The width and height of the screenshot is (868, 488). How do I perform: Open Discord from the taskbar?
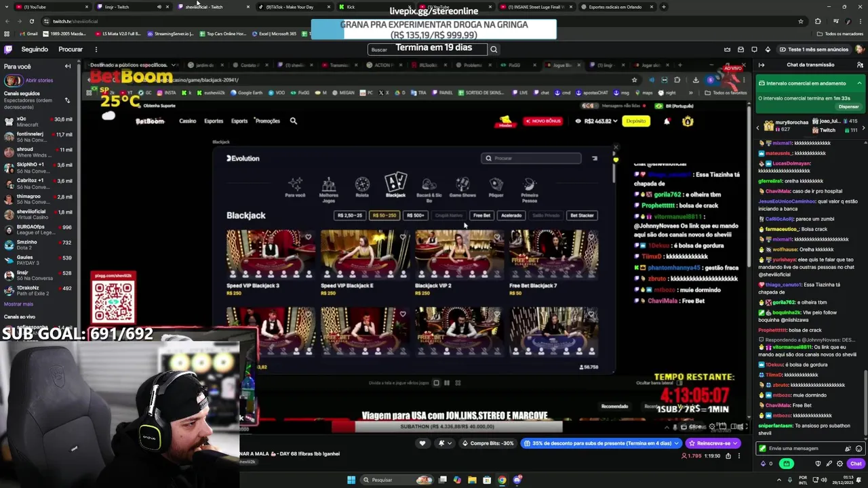point(517,480)
